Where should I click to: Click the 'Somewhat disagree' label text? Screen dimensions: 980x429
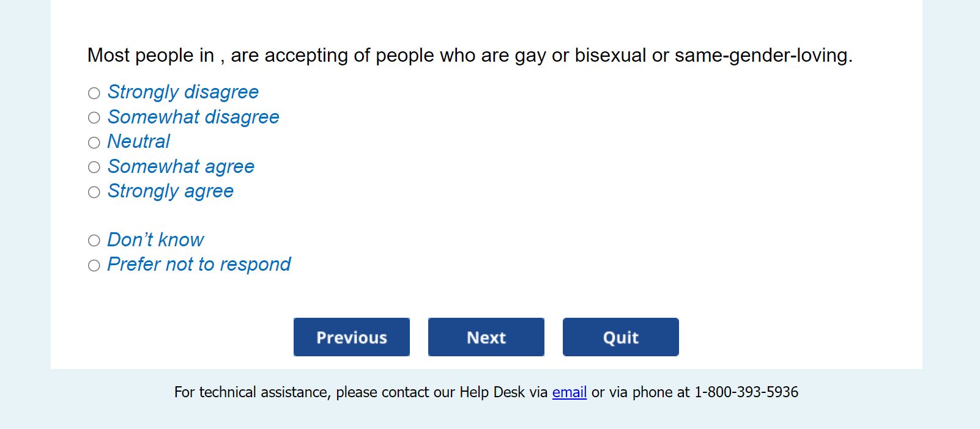tap(193, 117)
